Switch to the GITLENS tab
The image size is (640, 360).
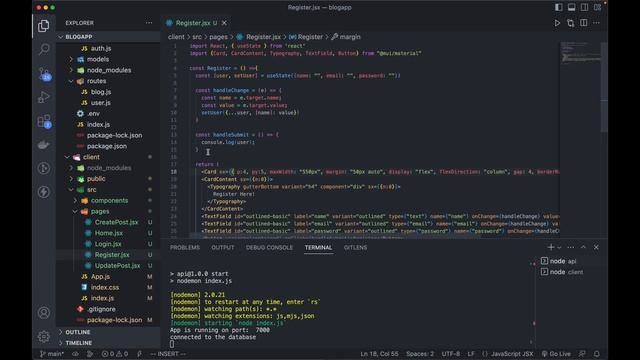click(x=355, y=248)
